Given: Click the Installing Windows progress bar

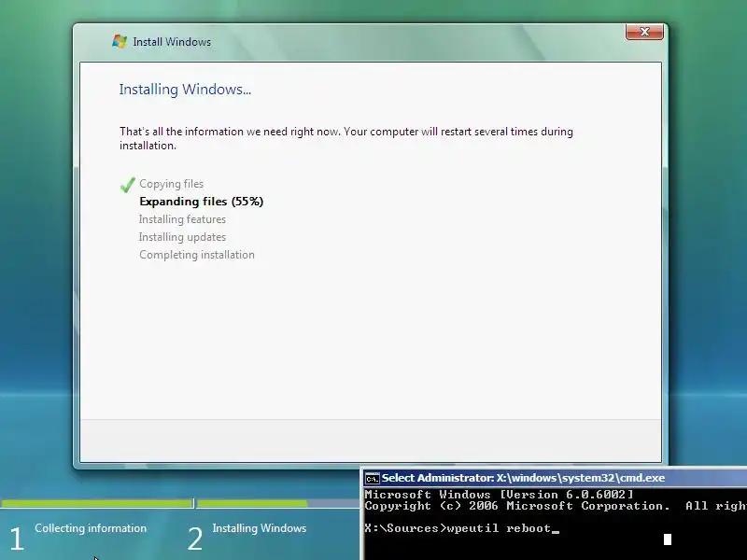Looking at the screenshot, I should 278,503.
